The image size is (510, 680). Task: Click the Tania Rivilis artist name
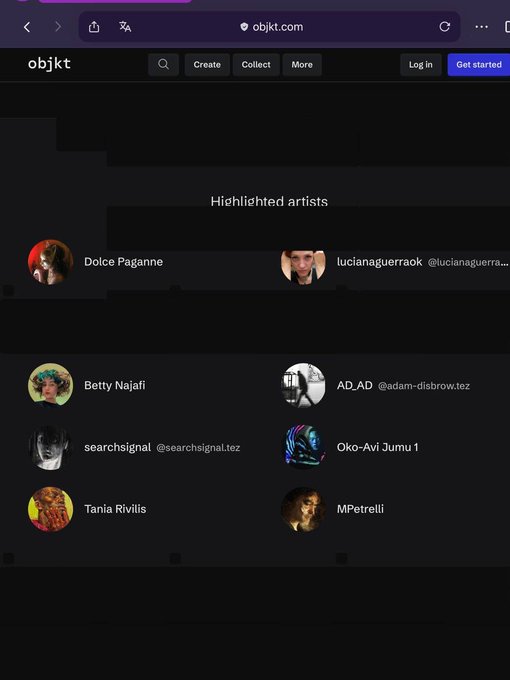coord(115,509)
